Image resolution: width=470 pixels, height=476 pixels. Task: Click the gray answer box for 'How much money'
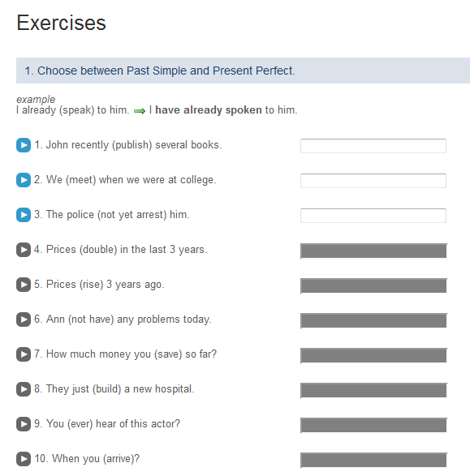(x=373, y=356)
